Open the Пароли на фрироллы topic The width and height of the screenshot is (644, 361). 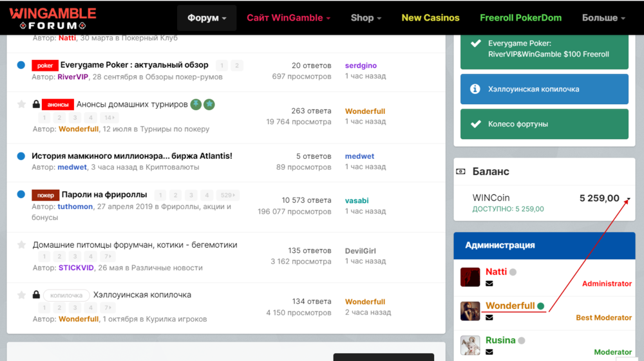click(104, 195)
